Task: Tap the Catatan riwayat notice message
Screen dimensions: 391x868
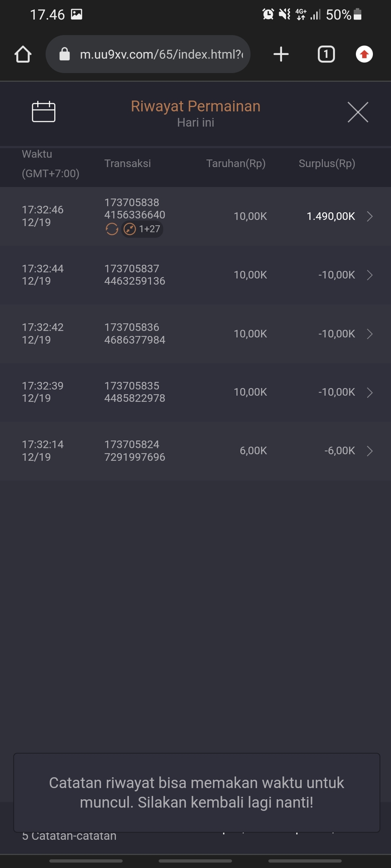Action: point(197,792)
